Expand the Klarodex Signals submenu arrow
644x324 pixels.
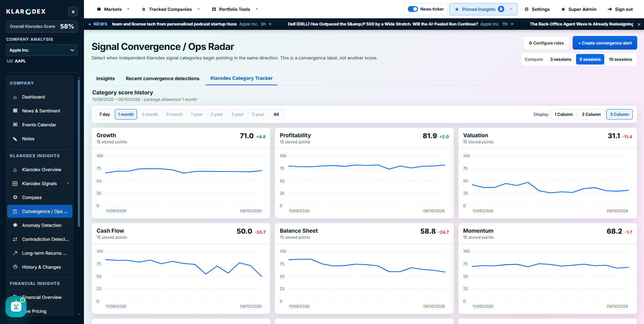68,183
